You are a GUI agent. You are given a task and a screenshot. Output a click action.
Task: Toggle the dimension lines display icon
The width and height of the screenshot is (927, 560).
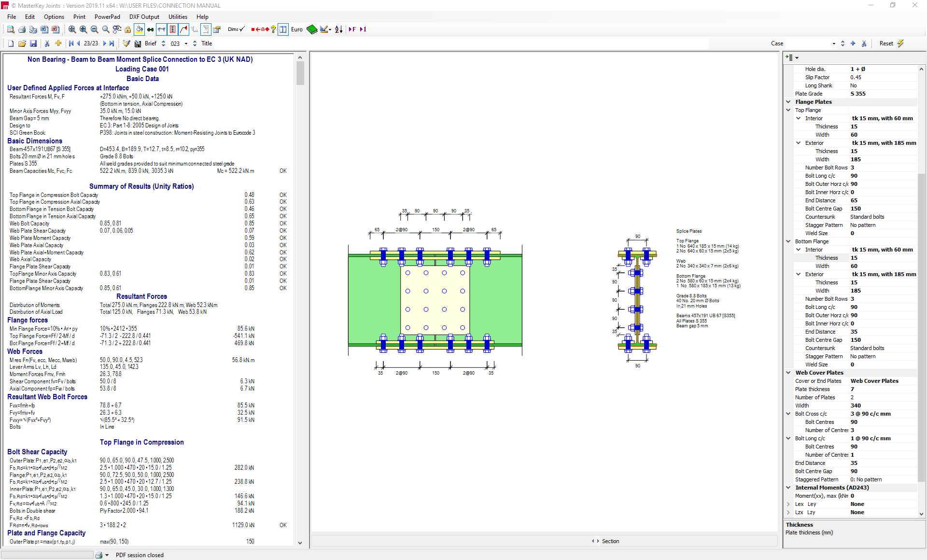coord(161,29)
